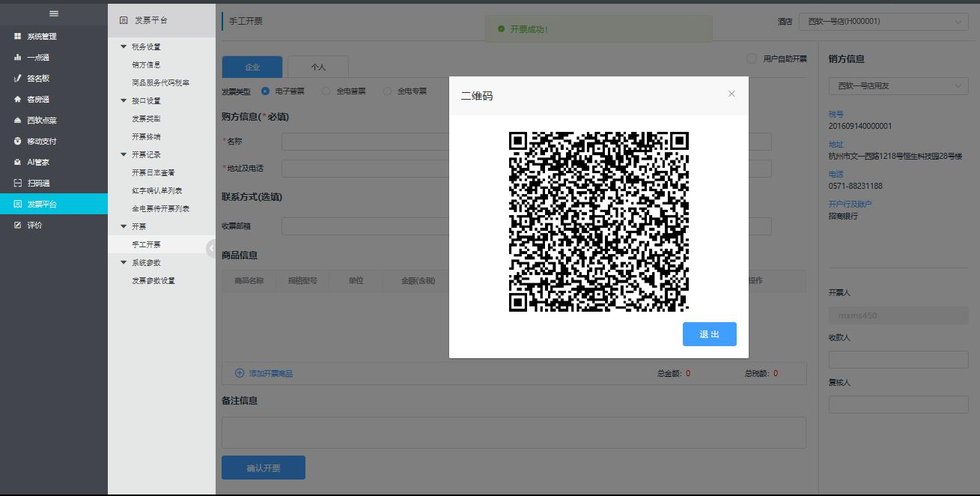Collapse the submenu panel with the arrow handle
The height and width of the screenshot is (496, 980).
click(211, 248)
